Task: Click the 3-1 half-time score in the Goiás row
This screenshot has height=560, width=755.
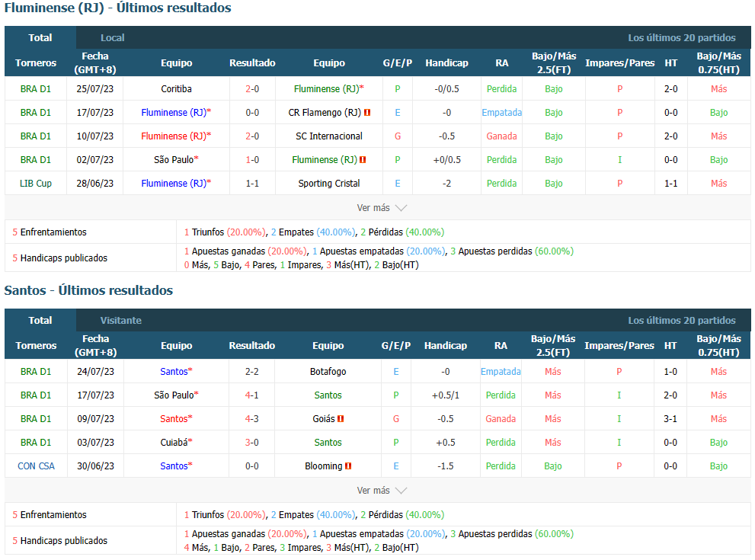Action: point(670,418)
